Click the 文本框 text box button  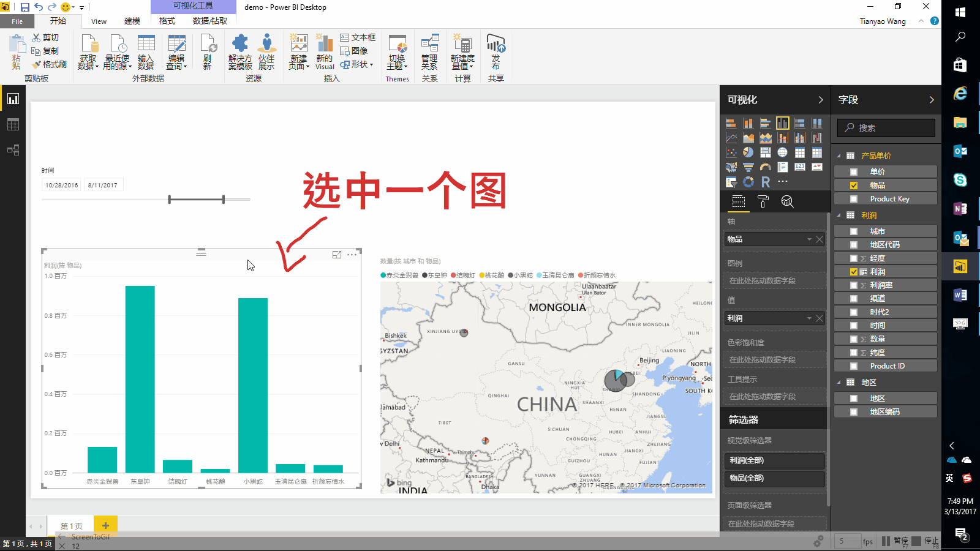[358, 37]
